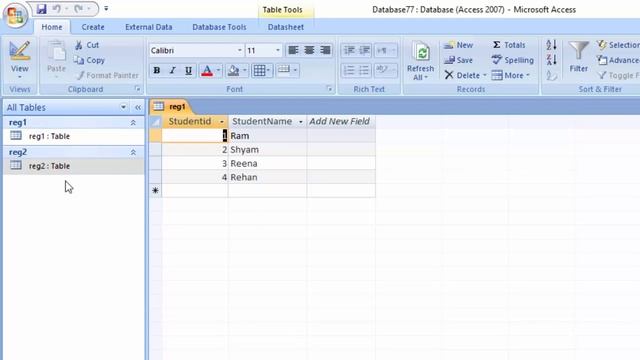The height and width of the screenshot is (360, 640).
Task: Toggle Italic formatting
Action: coord(172,71)
